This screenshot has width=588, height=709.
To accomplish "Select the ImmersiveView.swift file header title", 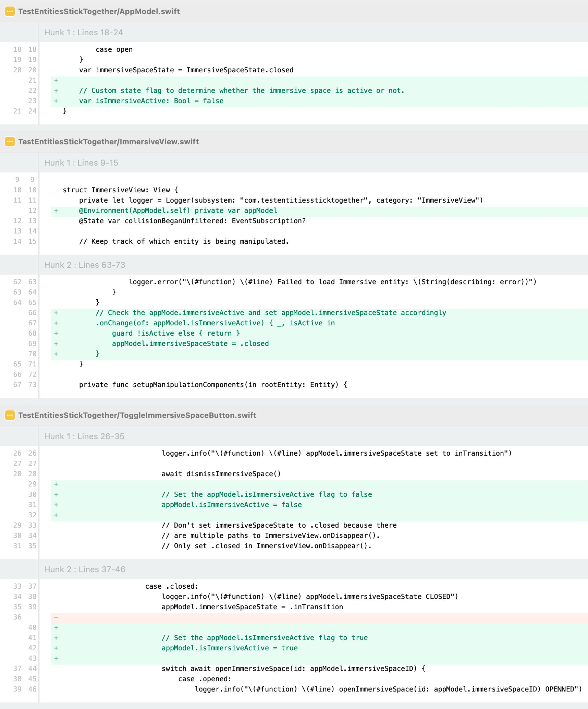I will tap(108, 142).
